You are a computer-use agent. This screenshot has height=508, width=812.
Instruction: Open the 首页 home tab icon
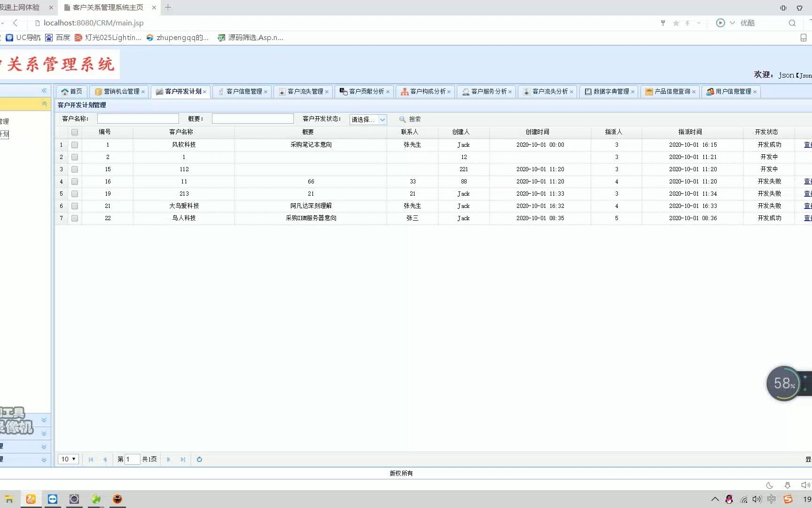65,91
